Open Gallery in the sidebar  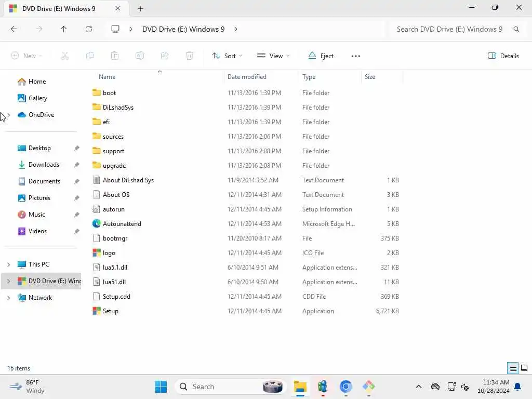coord(32,98)
